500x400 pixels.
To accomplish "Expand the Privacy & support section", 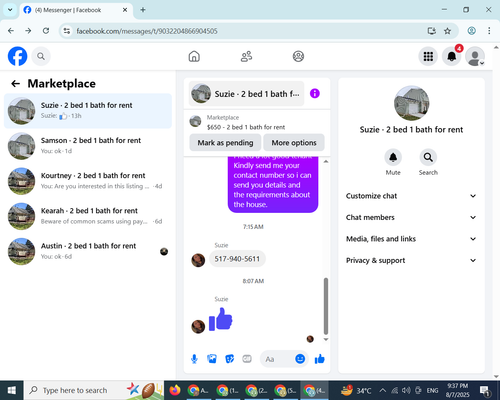I will (x=411, y=260).
